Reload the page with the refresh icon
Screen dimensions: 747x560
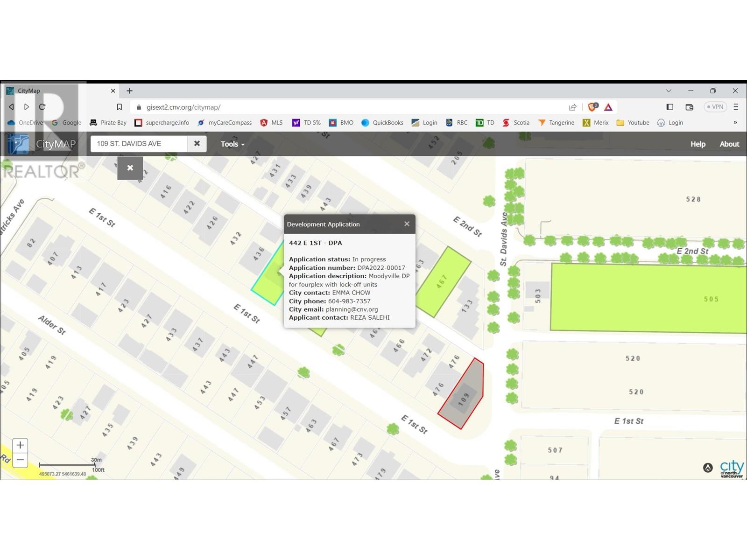[42, 107]
